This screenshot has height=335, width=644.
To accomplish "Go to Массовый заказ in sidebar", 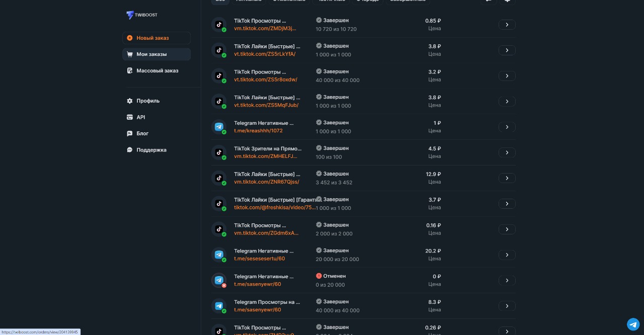I will [156, 71].
